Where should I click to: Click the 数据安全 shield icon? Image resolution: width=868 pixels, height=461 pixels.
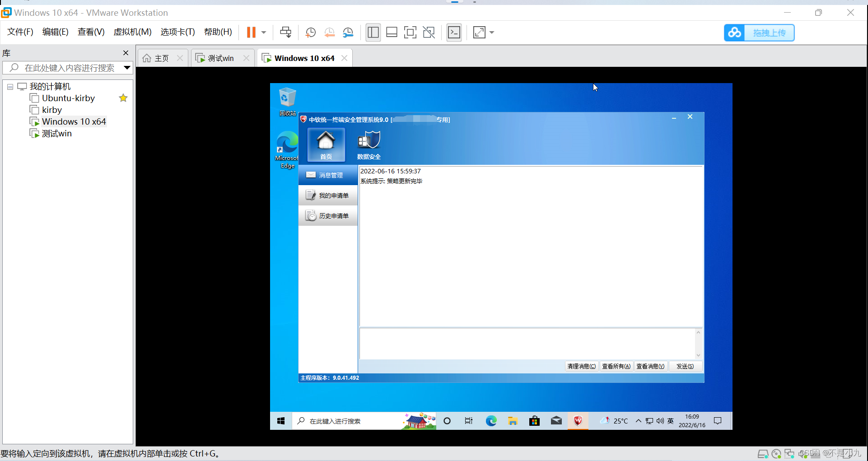point(369,144)
